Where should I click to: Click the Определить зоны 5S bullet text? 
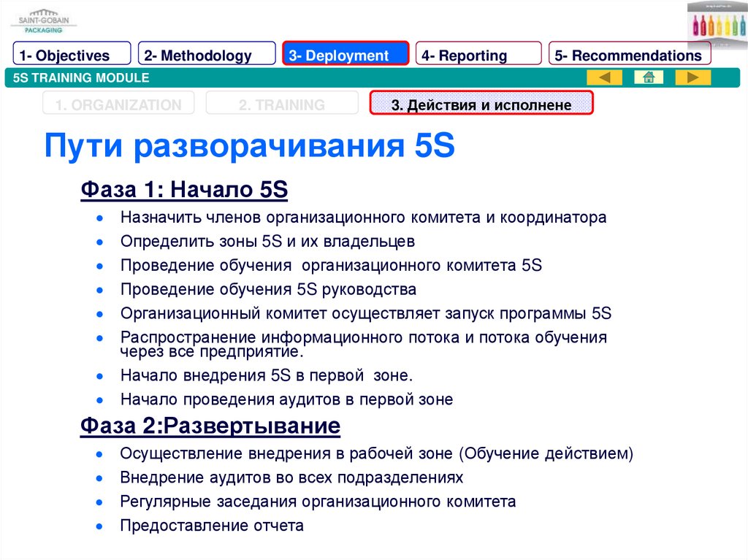coord(267,241)
